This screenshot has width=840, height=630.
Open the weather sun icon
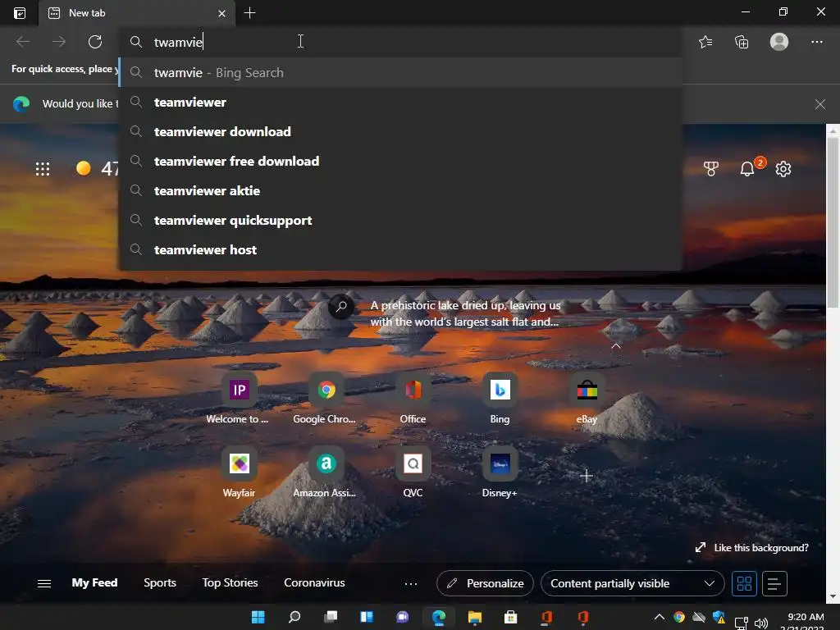(84, 168)
